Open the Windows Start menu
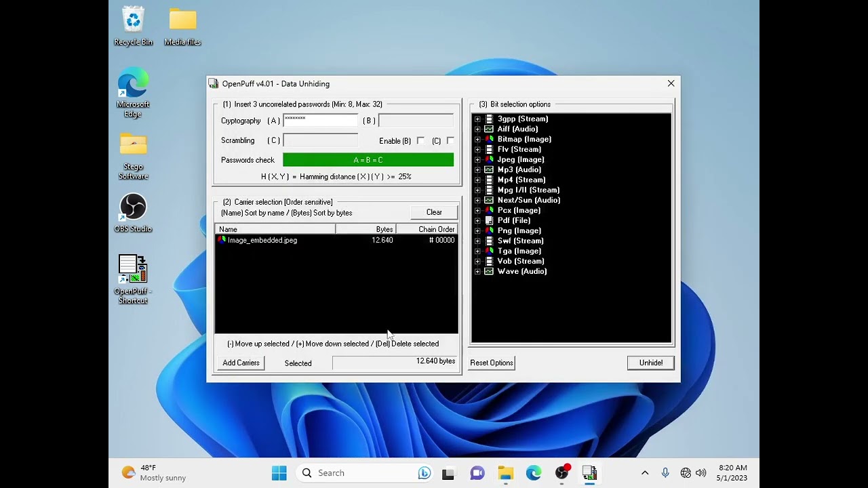The height and width of the screenshot is (488, 868). click(x=279, y=473)
